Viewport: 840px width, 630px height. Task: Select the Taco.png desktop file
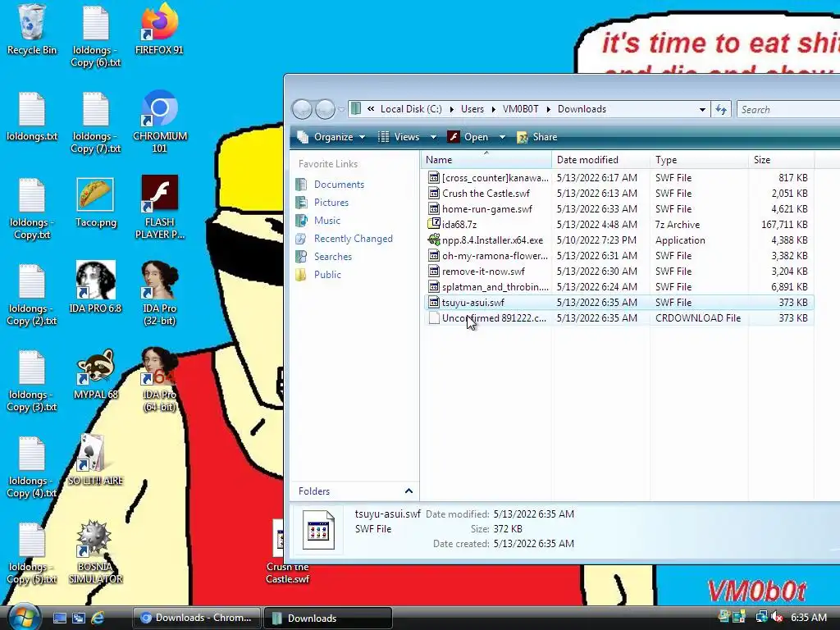point(95,203)
